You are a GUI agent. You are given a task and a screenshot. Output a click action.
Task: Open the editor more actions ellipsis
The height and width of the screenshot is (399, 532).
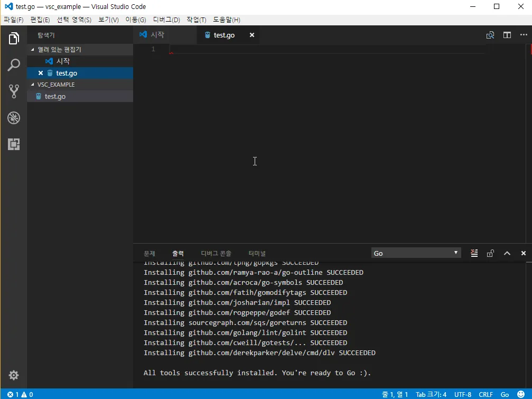coord(524,35)
